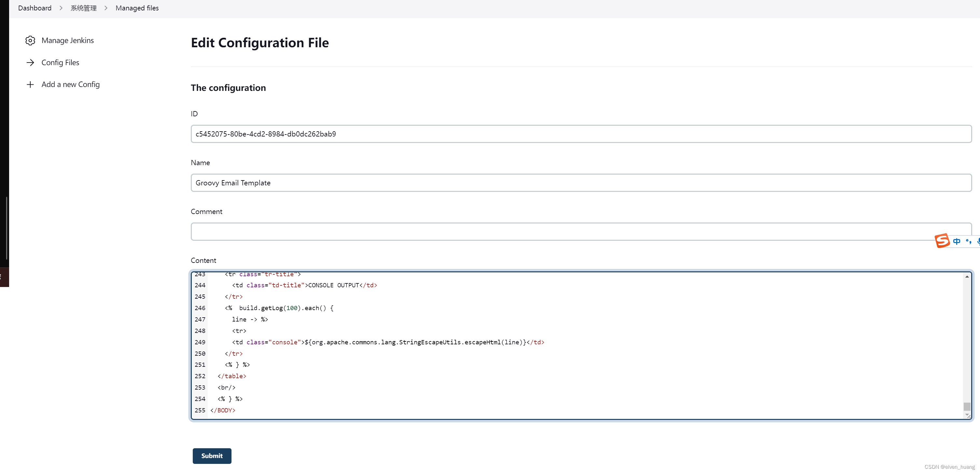Click the scroll-up arrow of content editor
The image size is (980, 473).
967,277
